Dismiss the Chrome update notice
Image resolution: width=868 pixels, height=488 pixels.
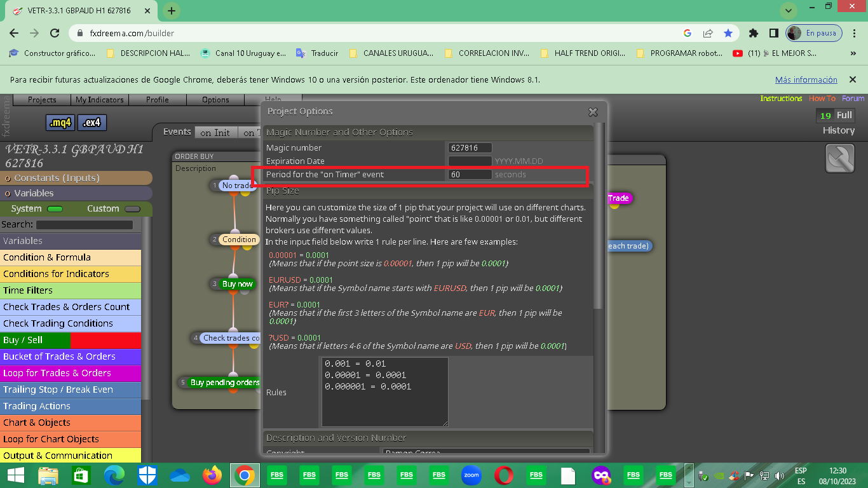(x=851, y=80)
